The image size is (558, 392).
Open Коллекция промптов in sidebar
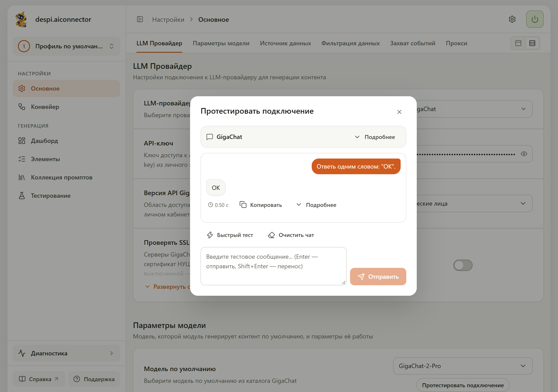(66, 177)
